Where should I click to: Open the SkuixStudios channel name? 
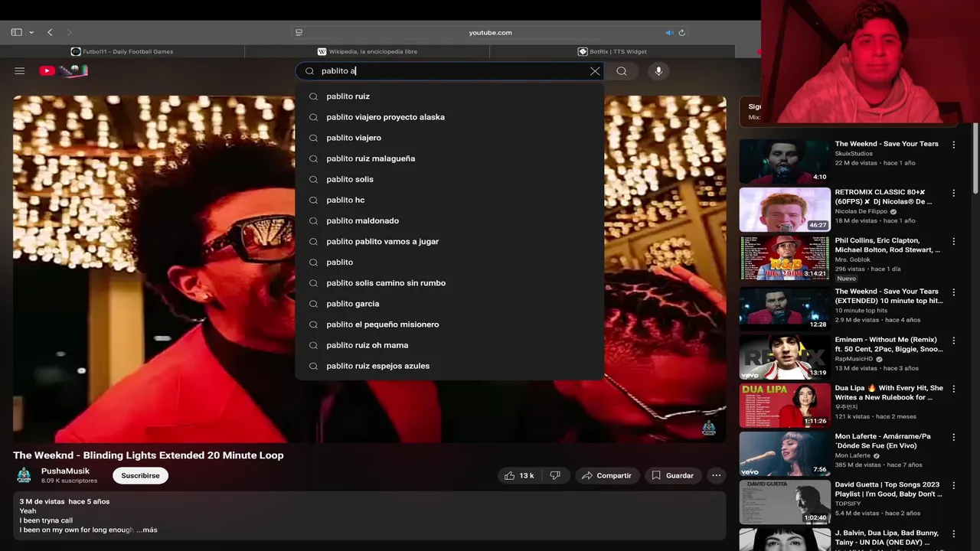coord(854,154)
